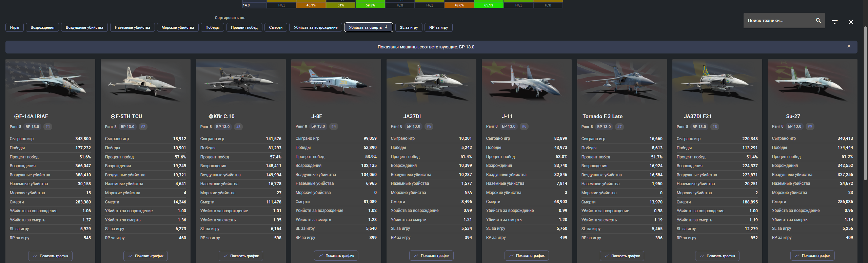868x263 pixels.
Task: Show graph for J-11
Action: point(527,256)
